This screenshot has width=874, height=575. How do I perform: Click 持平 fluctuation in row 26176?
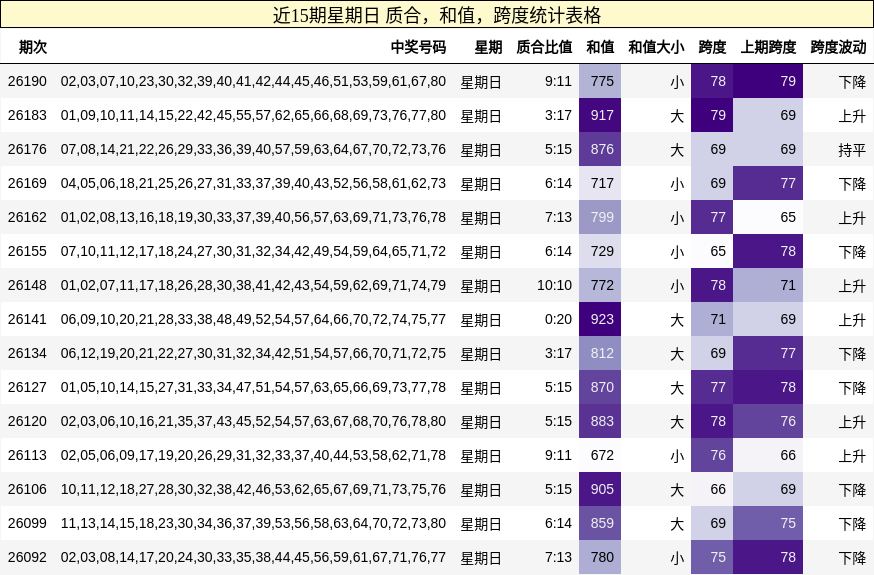pos(852,150)
